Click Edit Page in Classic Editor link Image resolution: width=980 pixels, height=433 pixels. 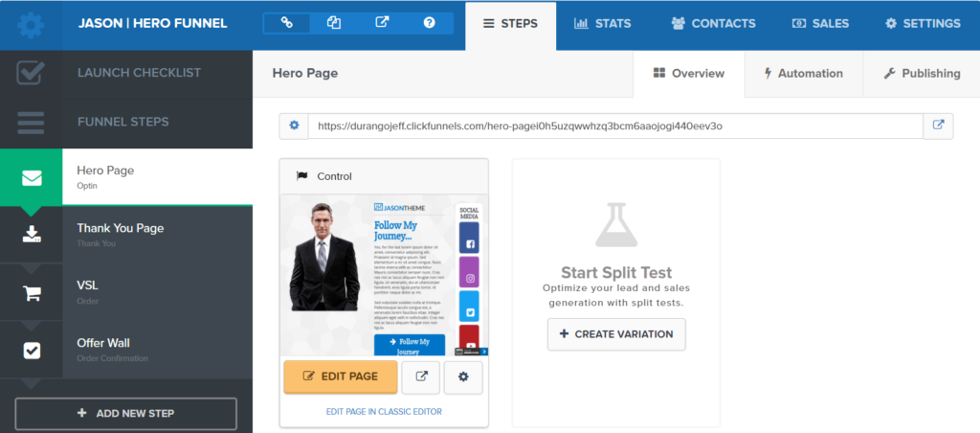(384, 412)
